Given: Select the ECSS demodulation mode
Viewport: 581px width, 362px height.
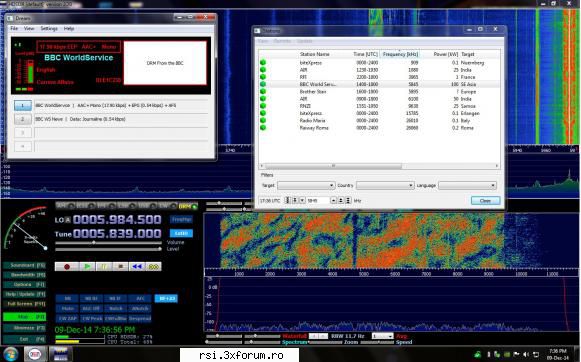Looking at the screenshot, I should 85,206.
